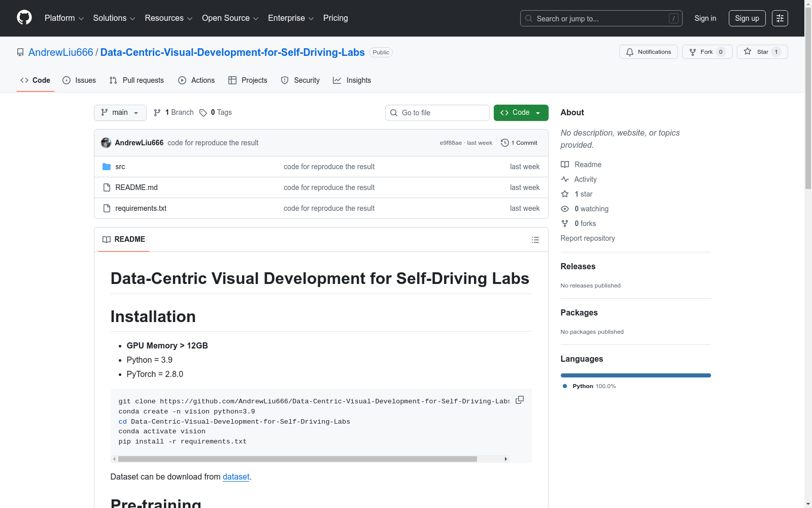
Task: Click the Python language color dot
Action: [x=565, y=386]
